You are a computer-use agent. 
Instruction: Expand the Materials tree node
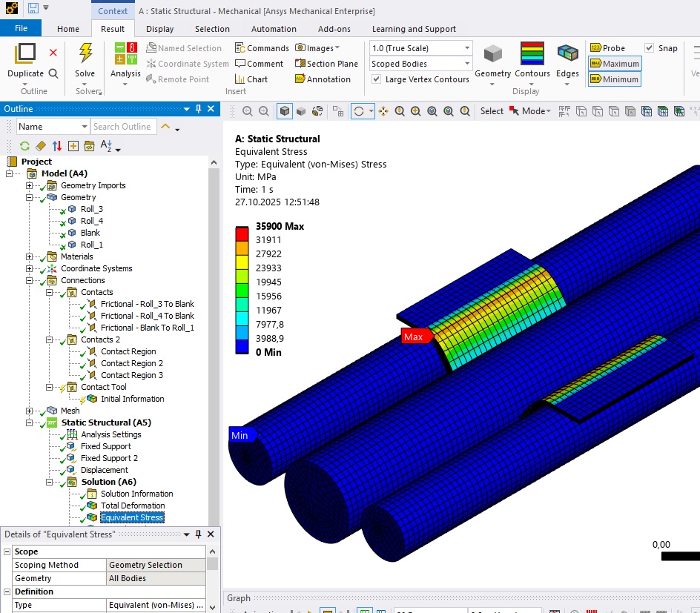pyautogui.click(x=30, y=256)
